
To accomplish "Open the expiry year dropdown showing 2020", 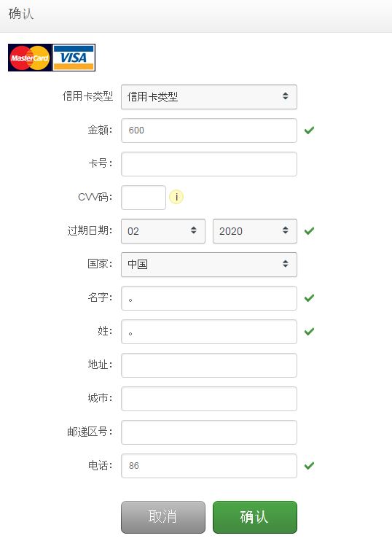I will click(255, 231).
